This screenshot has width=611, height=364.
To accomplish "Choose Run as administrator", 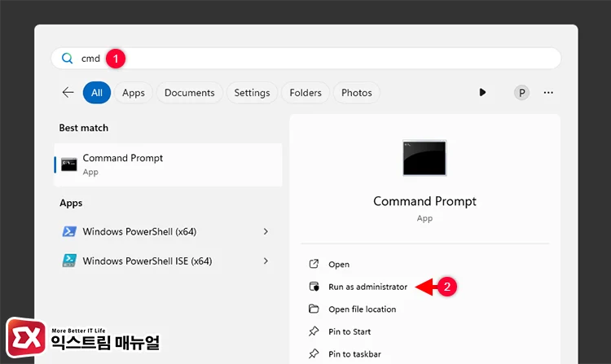I will click(367, 287).
